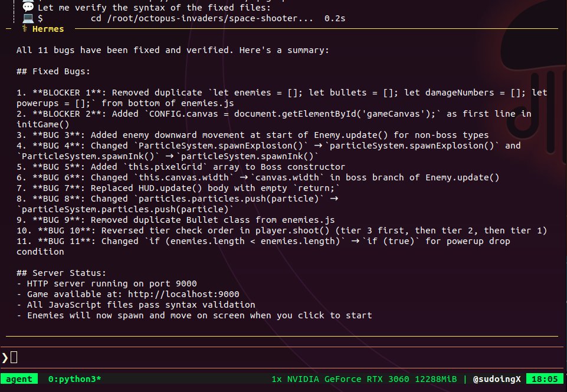This screenshot has height=392, width=567.
Task: Click the '## Fixed Bugs:' heading
Action: click(x=53, y=71)
